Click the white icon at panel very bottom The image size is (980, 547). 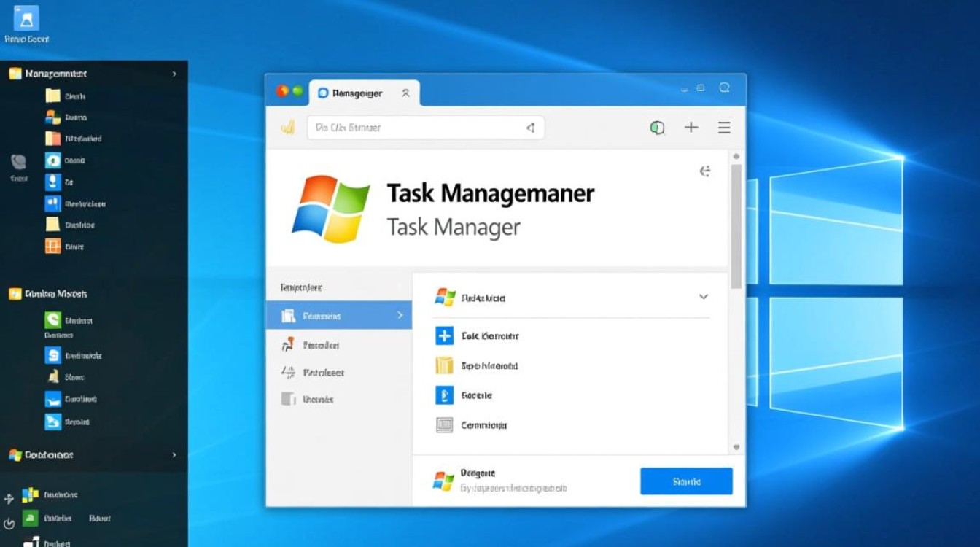pos(31,542)
